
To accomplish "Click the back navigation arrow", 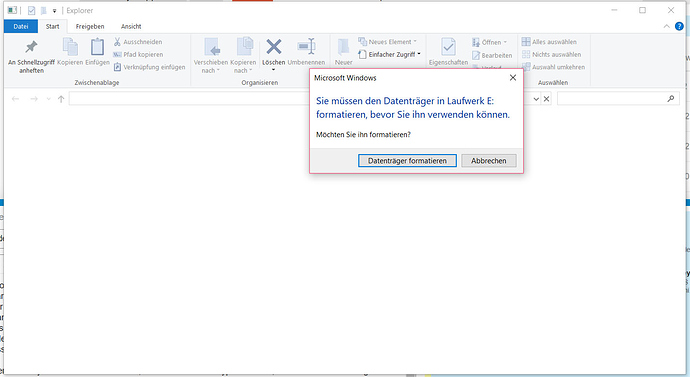I will coord(15,99).
